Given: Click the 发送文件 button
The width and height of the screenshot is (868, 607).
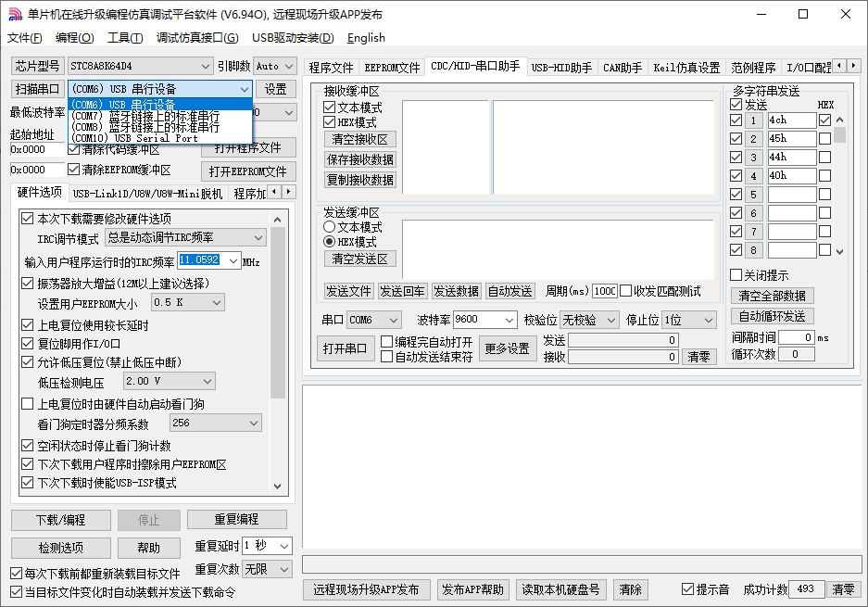Looking at the screenshot, I should coord(348,291).
